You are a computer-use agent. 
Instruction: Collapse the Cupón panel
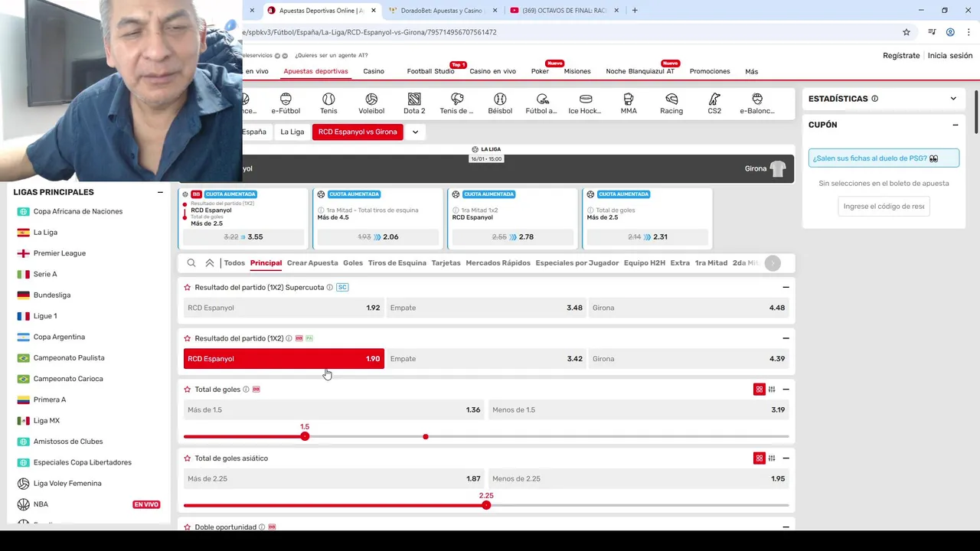pos(955,125)
